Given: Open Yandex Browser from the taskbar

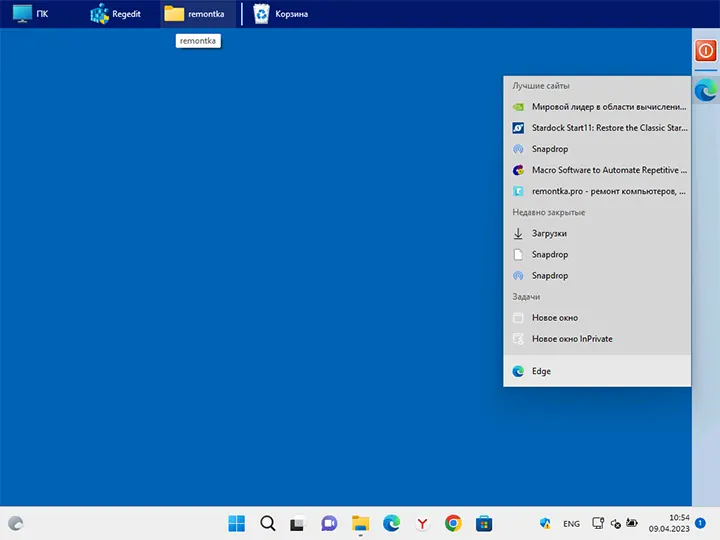Looking at the screenshot, I should tap(422, 523).
